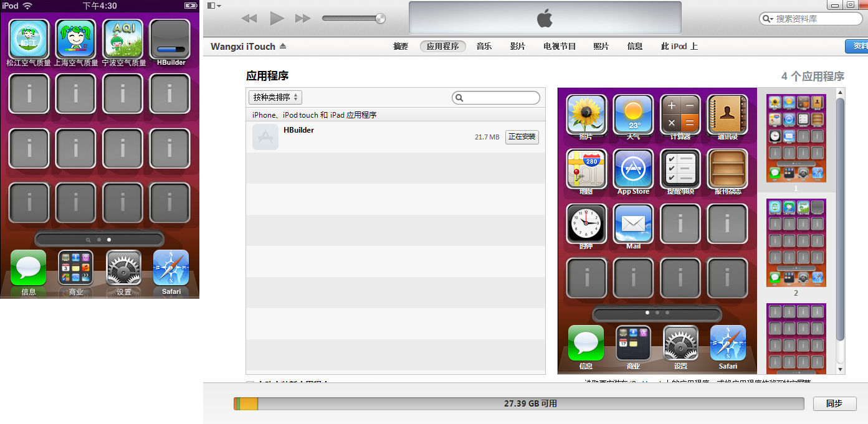The height and width of the screenshot is (424, 868).
Task: Click the Wangxi iTouch device name
Action: [x=243, y=46]
